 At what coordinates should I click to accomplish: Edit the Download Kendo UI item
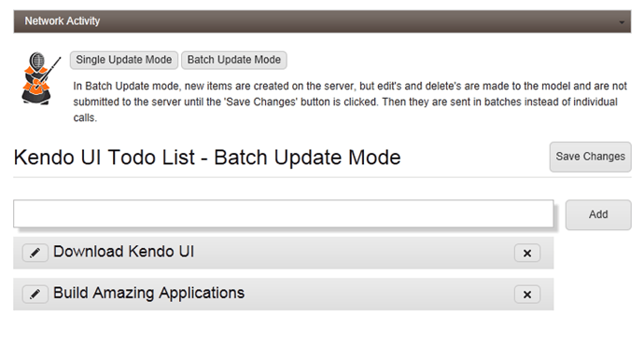[x=35, y=253]
